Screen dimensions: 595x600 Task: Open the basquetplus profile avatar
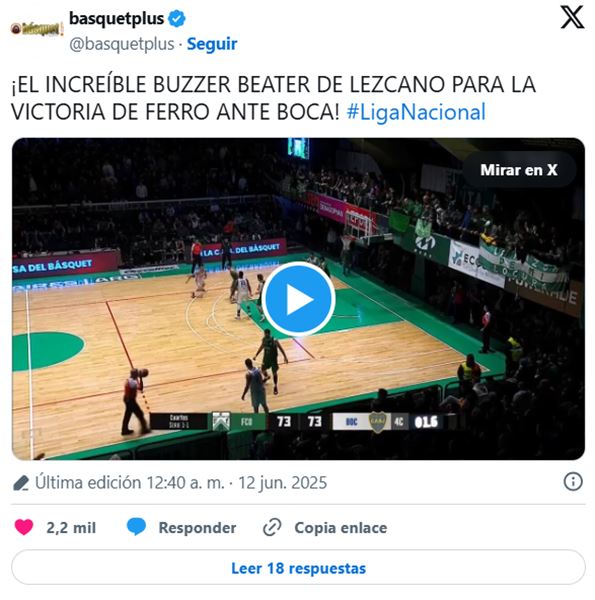37,29
